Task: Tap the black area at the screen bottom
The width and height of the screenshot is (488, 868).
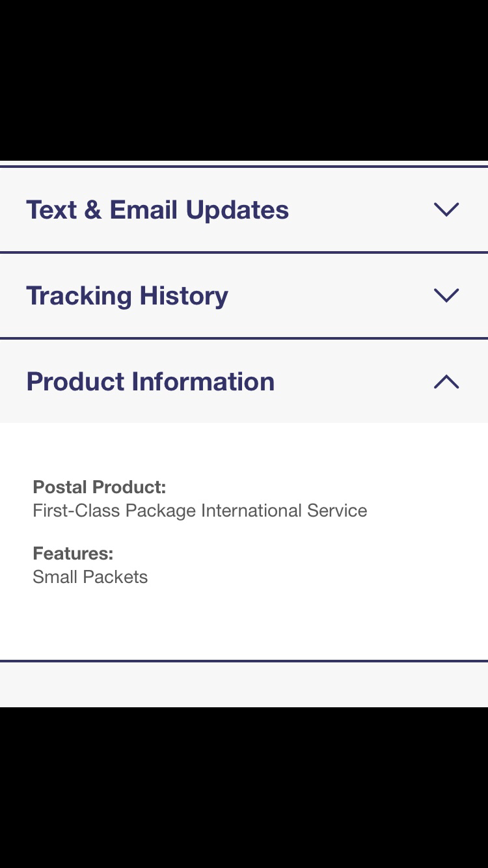Action: 244,787
